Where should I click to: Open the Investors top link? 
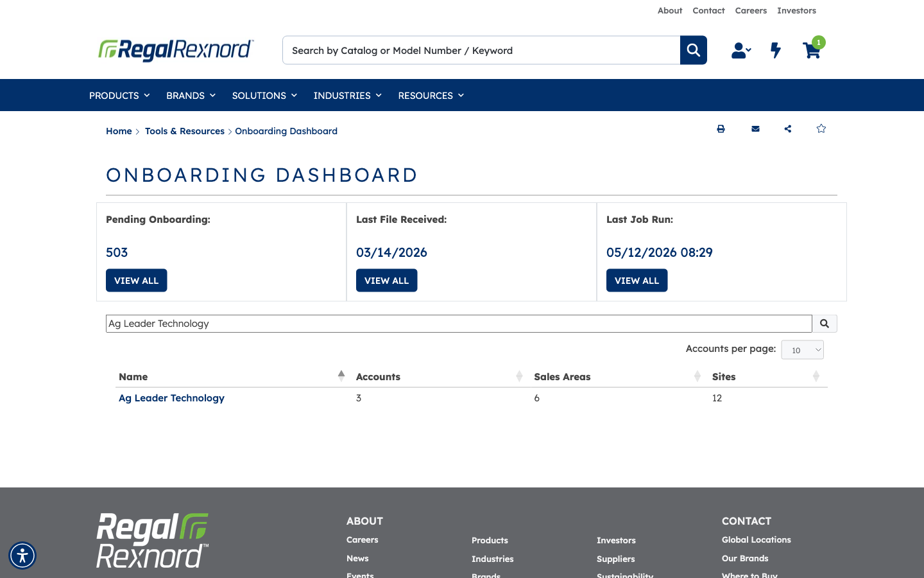coord(796,10)
